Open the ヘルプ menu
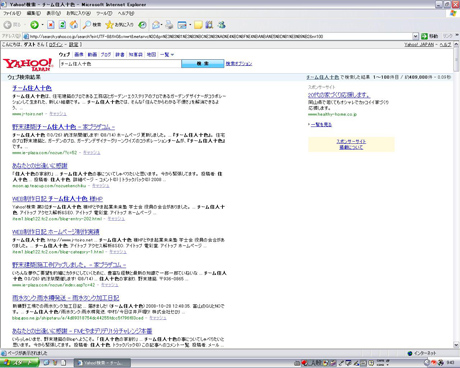Image resolution: width=460 pixels, height=368 pixels. (126, 13)
